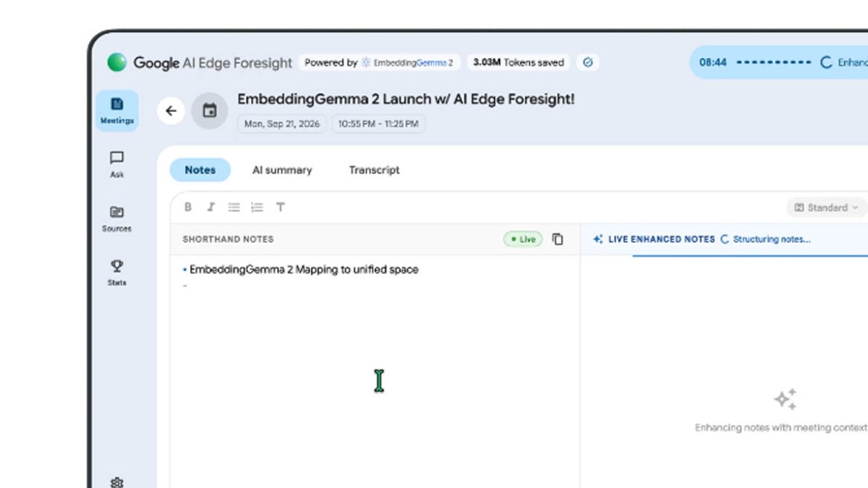This screenshot has width=868, height=488.
Task: Click the meeting title EmbeddingGemma 2 Launch
Action: coord(406,100)
